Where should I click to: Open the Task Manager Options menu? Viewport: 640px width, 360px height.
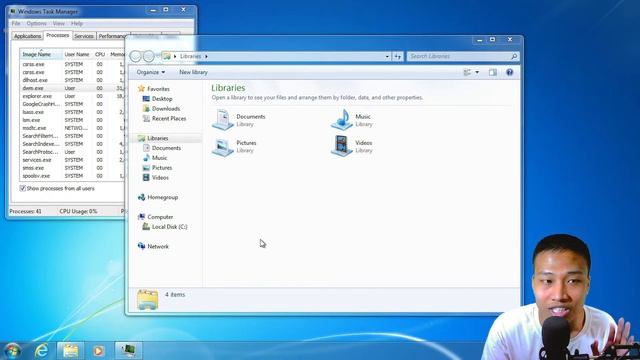point(36,24)
